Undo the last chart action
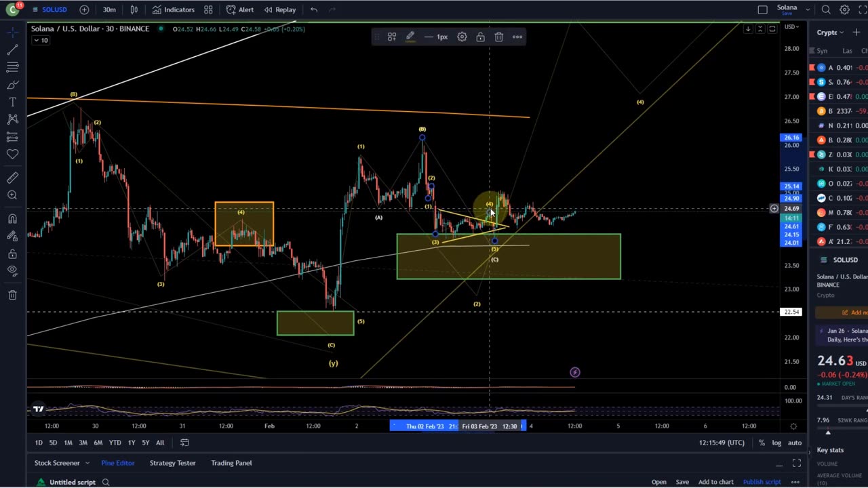 (x=314, y=9)
